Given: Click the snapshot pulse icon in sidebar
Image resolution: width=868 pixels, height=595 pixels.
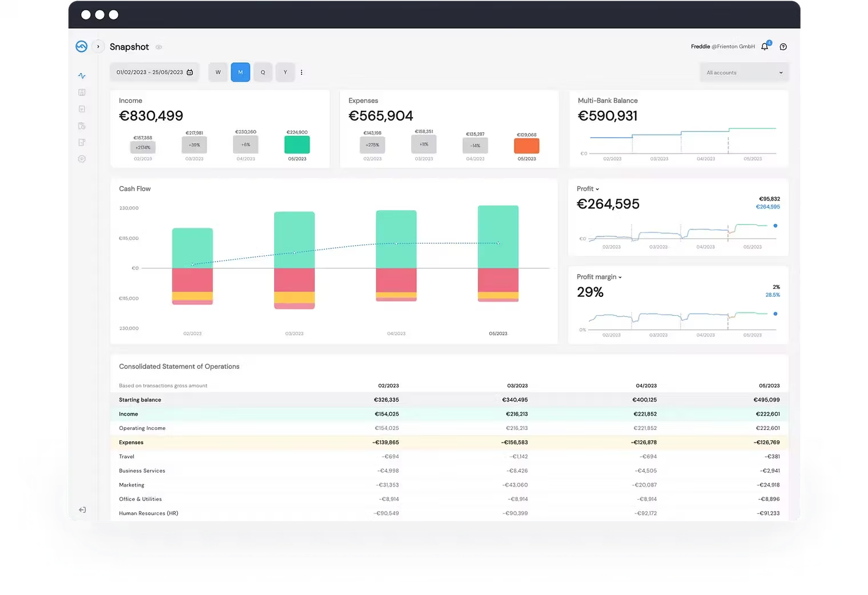Looking at the screenshot, I should (82, 76).
